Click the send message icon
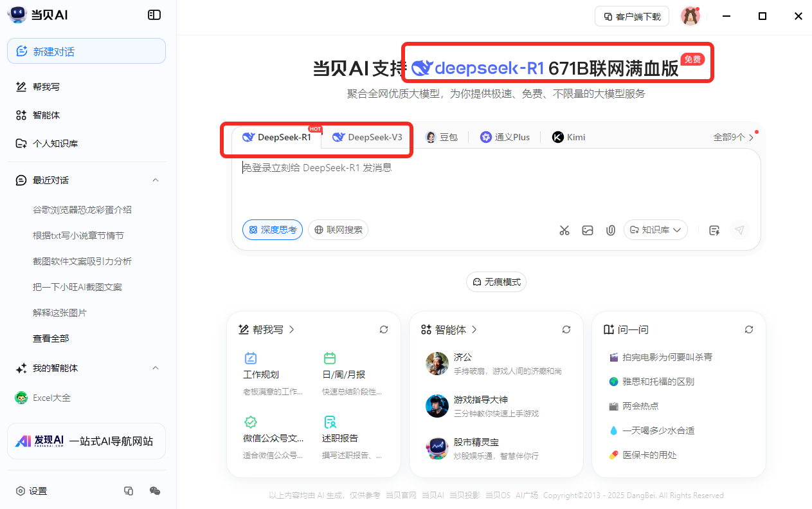Image resolution: width=812 pixels, height=509 pixels. point(739,230)
